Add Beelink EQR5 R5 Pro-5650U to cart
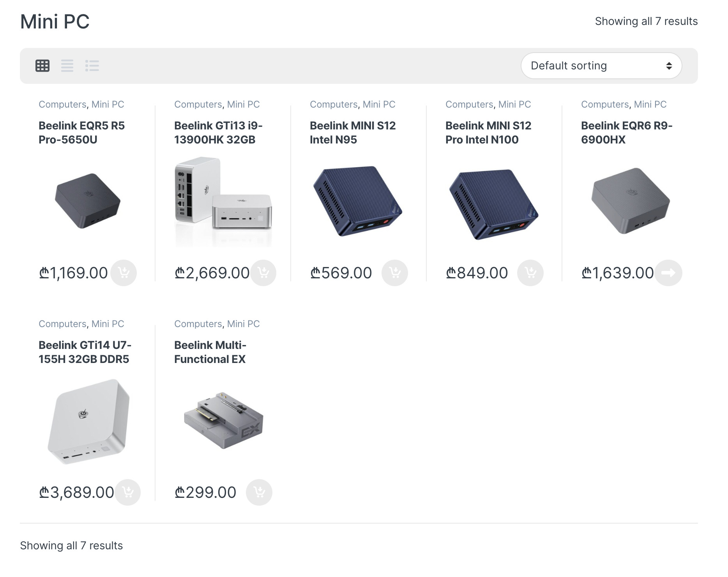Screen dimensions: 728x577 (x=124, y=273)
